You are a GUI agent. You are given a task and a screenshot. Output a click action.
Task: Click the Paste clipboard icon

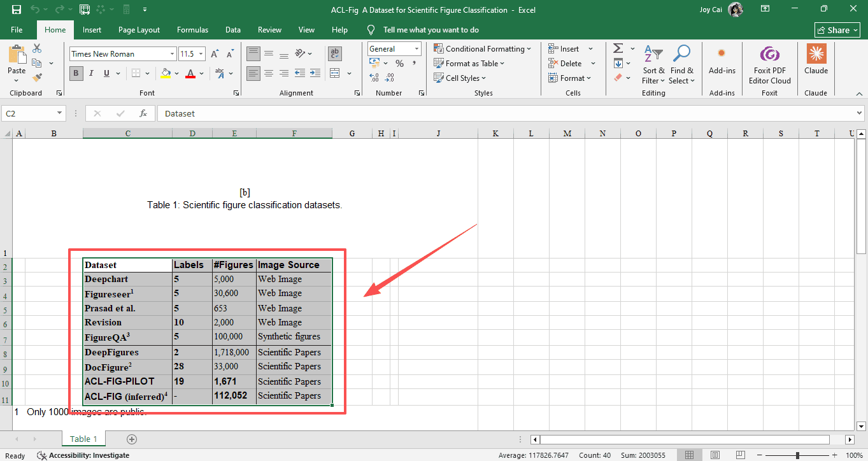coord(17,55)
